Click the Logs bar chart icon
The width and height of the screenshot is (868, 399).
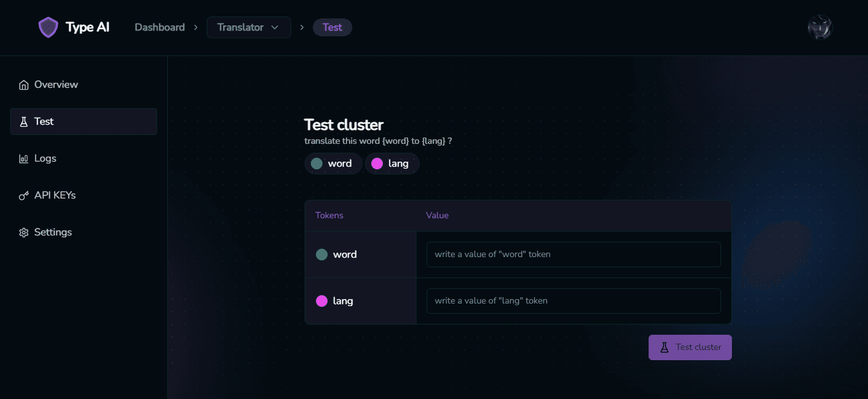(24, 158)
